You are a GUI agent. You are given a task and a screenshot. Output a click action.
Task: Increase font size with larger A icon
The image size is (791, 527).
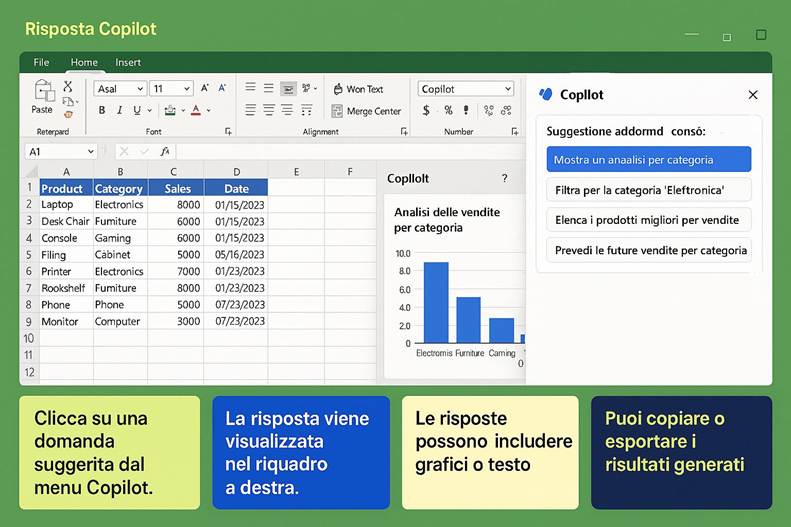coord(205,88)
